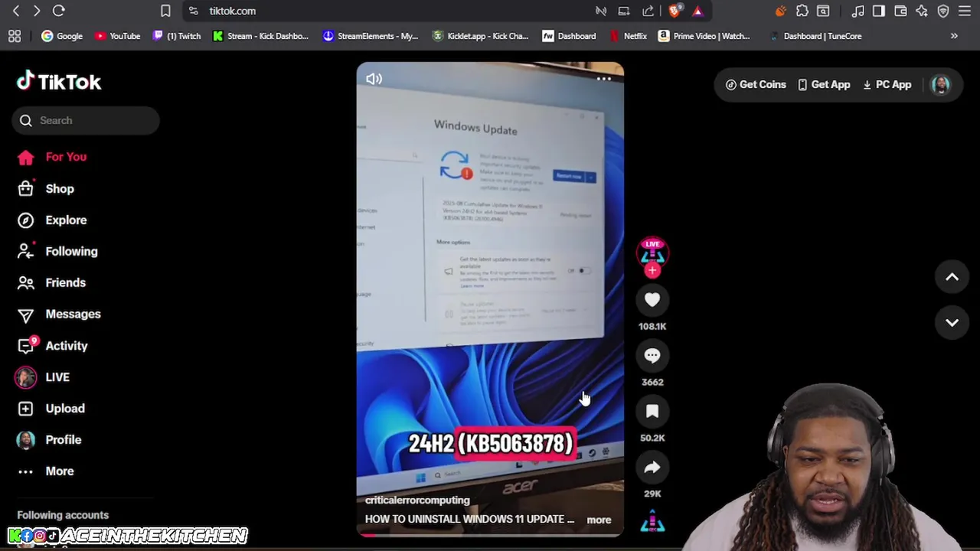Open the browser main hamburger menu

coord(965,11)
